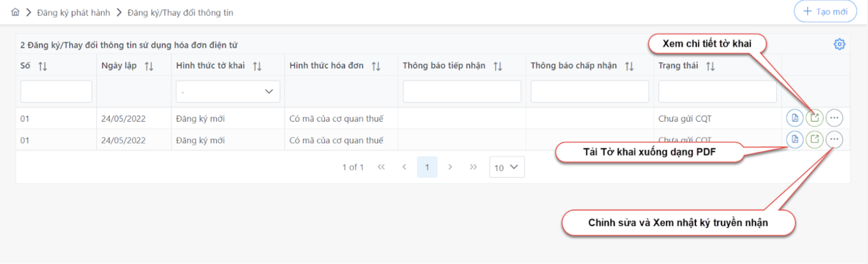Click the home icon in breadcrumb
The height and width of the screenshot is (264, 868).
point(15,12)
